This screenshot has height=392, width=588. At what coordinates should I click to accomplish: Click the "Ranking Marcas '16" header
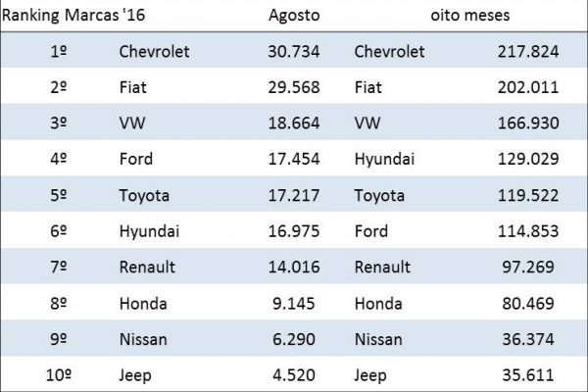coord(70,15)
